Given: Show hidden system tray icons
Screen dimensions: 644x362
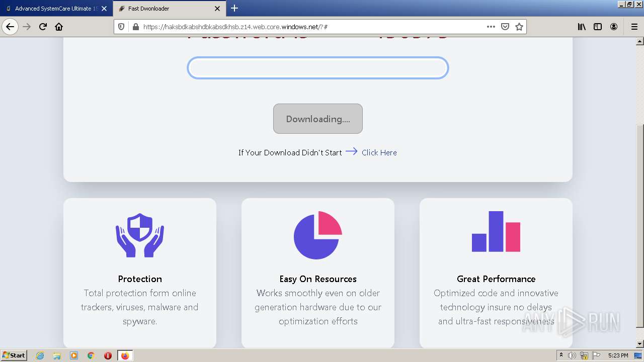Looking at the screenshot, I should [x=561, y=355].
